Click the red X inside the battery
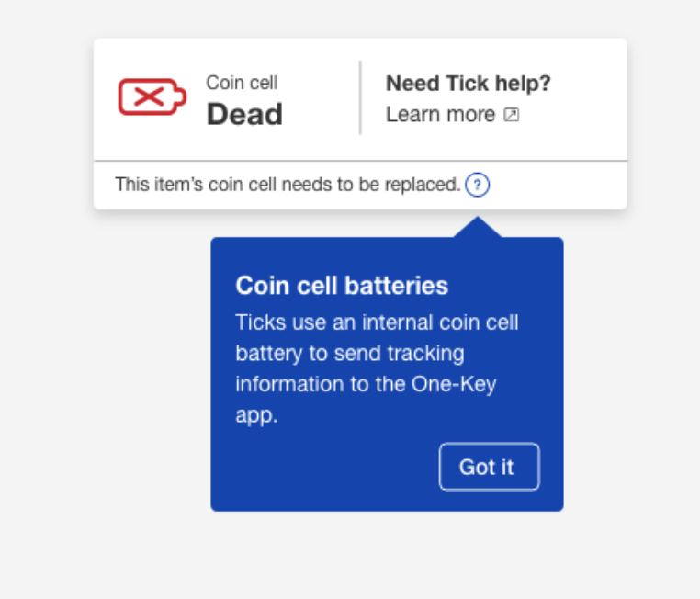 (149, 96)
